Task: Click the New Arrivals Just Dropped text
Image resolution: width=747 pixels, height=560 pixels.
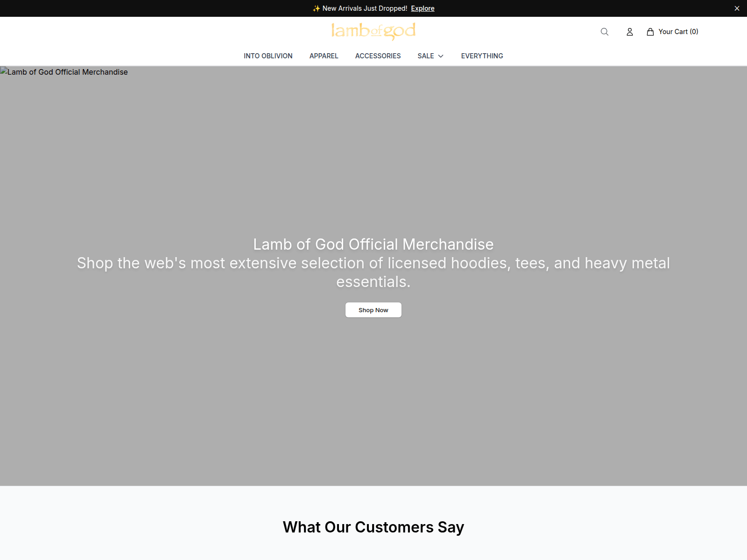Action: point(365,8)
